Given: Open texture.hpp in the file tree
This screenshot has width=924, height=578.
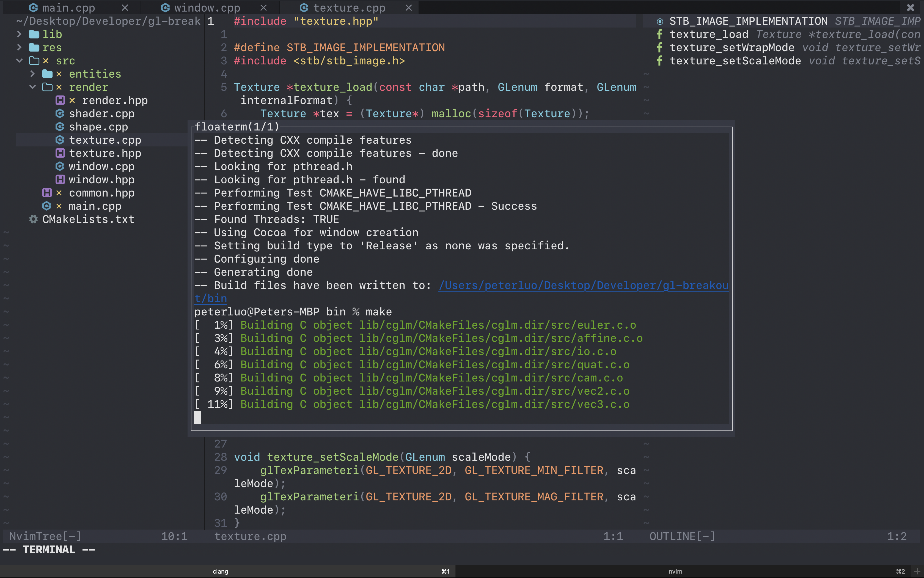Looking at the screenshot, I should [x=105, y=153].
